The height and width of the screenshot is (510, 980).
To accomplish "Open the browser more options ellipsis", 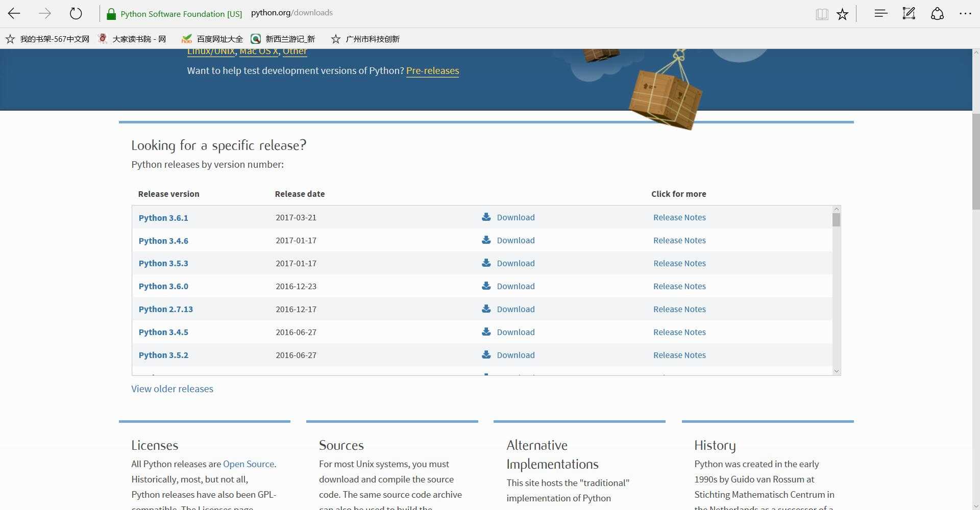I will point(965,14).
